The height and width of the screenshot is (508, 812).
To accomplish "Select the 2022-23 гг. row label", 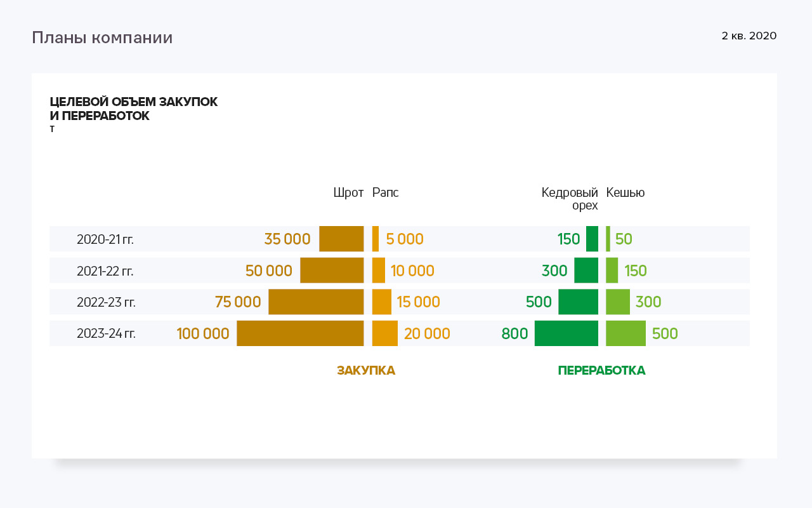I will [106, 302].
